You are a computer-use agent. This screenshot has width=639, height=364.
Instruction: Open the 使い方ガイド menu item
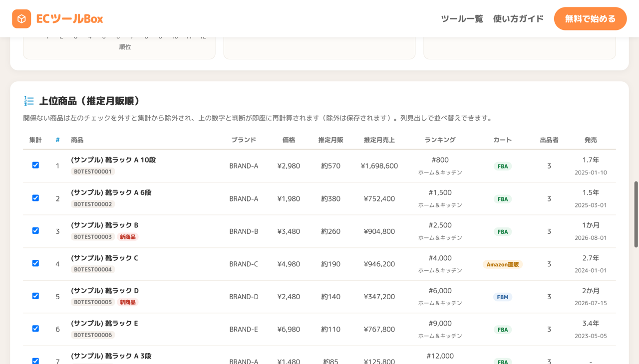[x=518, y=19]
